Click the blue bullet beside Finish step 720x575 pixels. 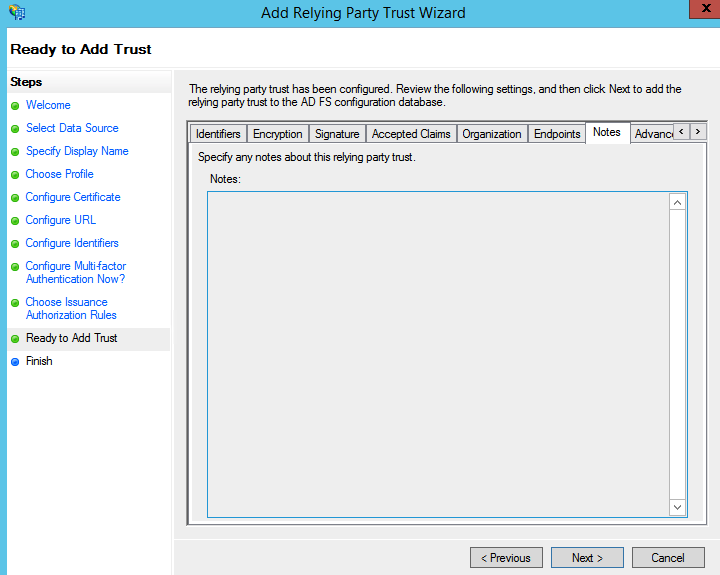pyautogui.click(x=15, y=361)
